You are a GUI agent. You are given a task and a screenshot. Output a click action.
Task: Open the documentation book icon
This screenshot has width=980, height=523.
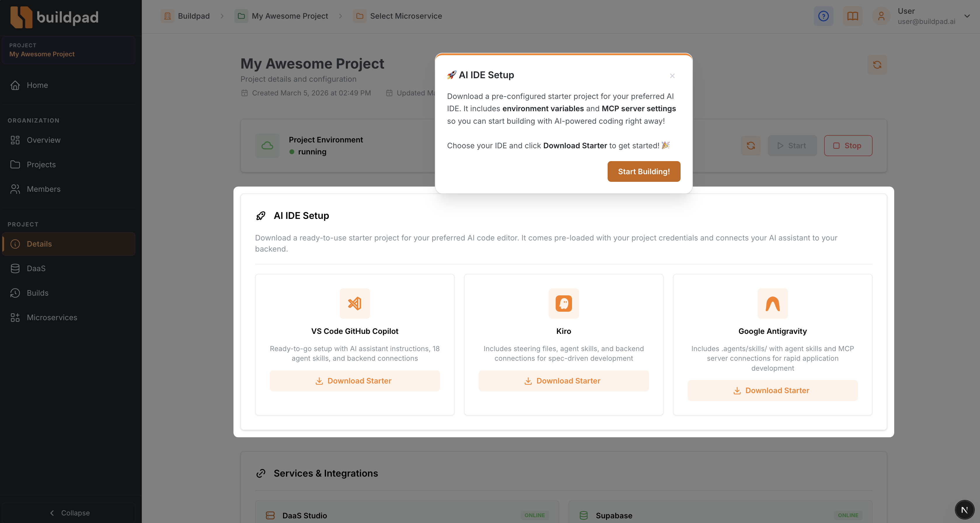pyautogui.click(x=852, y=16)
